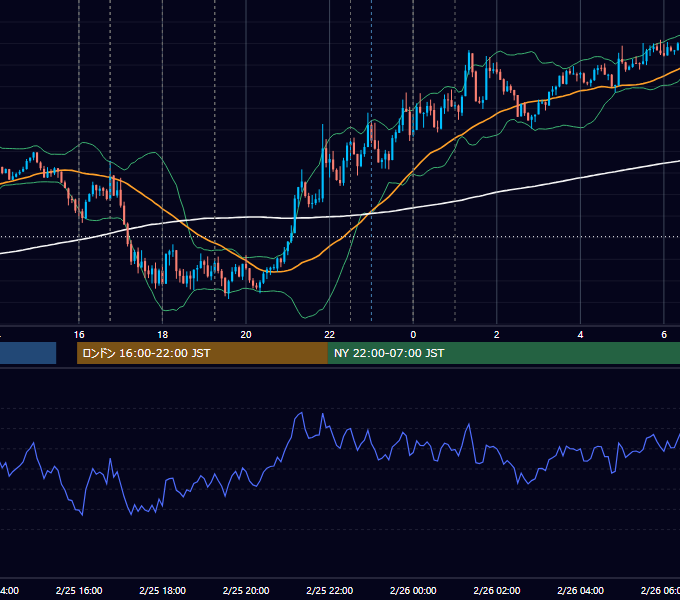Click the 2/25 20:00 date label
Viewport: 680px width, 600px height.
point(246,590)
